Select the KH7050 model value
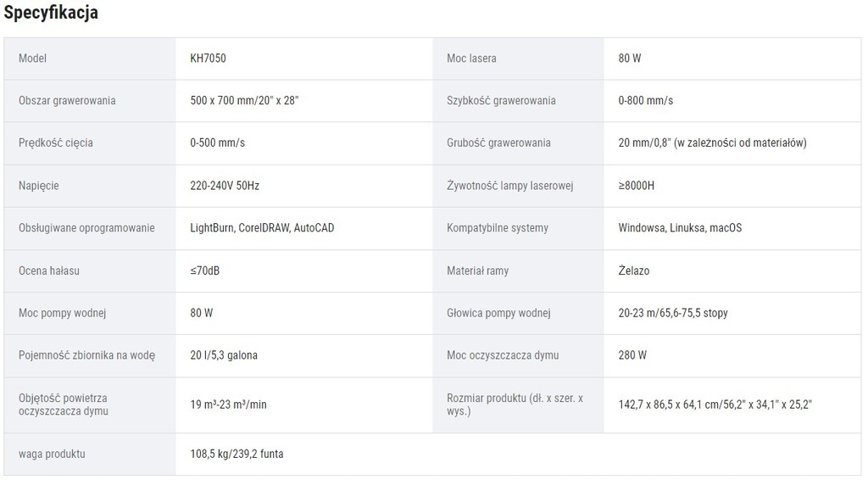 208,59
